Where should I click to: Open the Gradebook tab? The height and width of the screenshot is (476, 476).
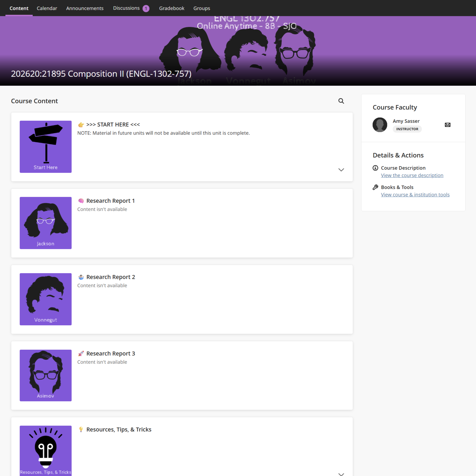pyautogui.click(x=172, y=8)
